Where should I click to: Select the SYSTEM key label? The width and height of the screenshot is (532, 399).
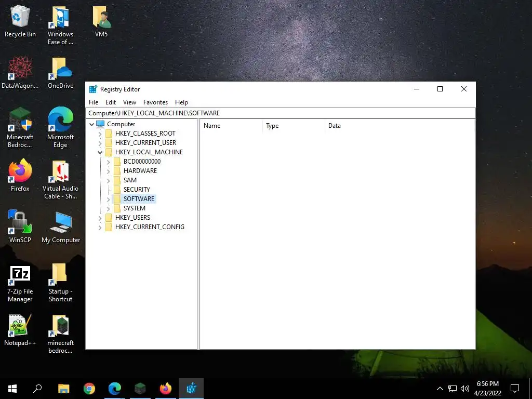[x=135, y=208]
